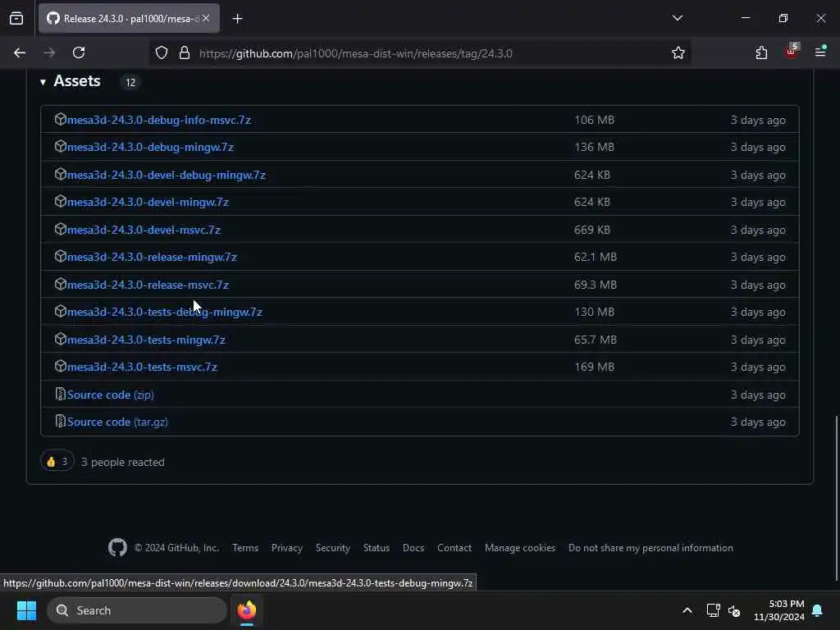Click zip file icon beside Source code (tar.gz)
Screen dimensions: 840x630
(61, 422)
